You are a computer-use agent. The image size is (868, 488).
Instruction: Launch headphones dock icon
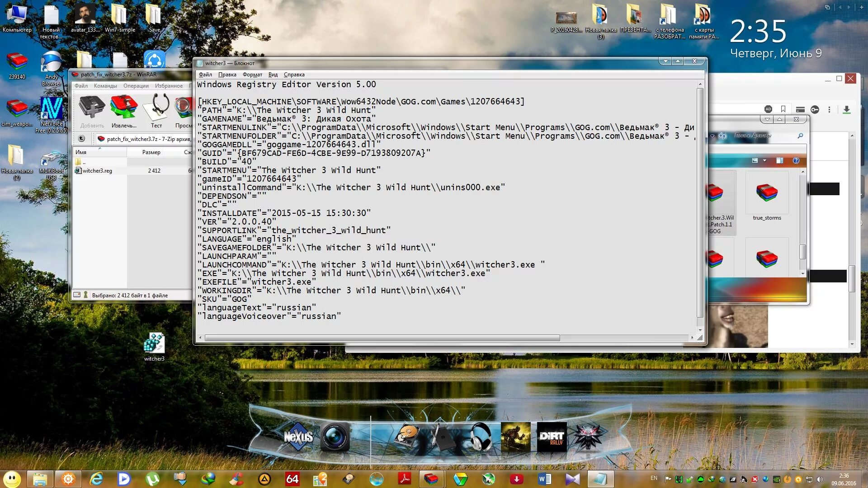[480, 436]
